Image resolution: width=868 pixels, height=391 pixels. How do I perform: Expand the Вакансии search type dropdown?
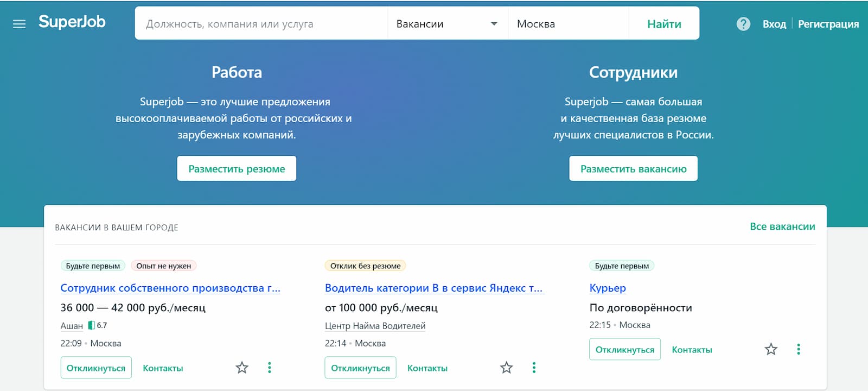click(x=448, y=24)
